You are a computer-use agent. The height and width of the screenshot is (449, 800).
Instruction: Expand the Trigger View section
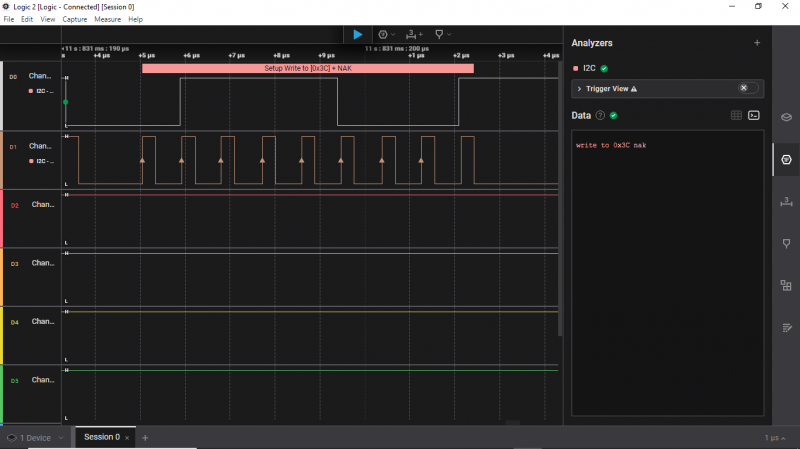580,89
